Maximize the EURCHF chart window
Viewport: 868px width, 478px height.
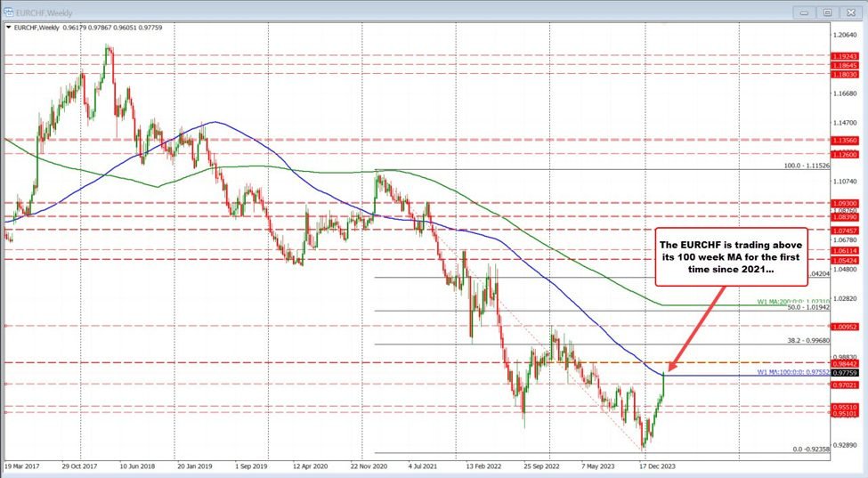coord(827,12)
